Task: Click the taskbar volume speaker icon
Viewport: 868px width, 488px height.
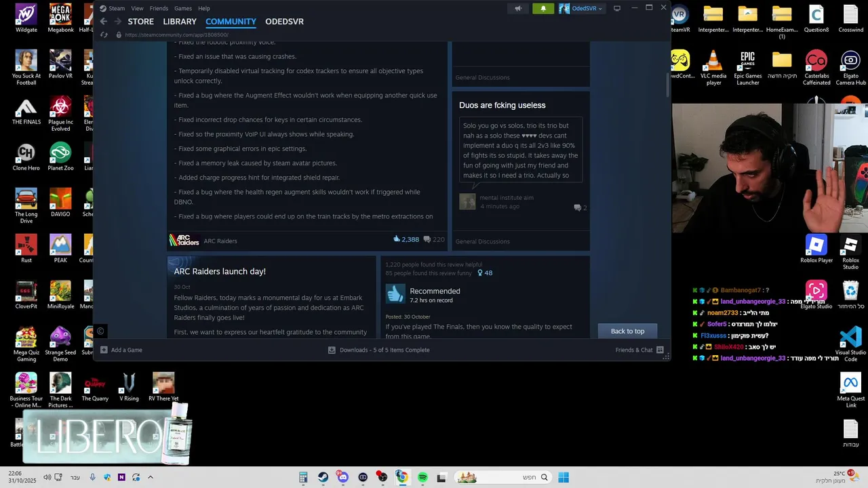Action: 47,477
